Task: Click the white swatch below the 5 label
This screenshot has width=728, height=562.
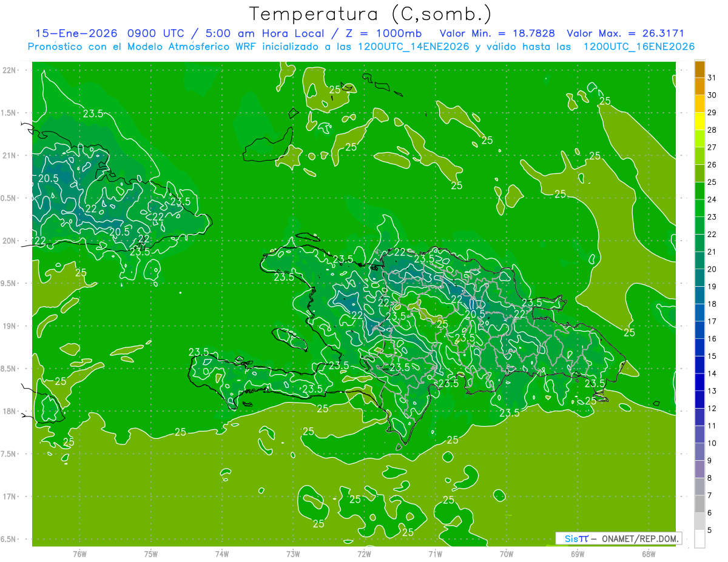Action: click(x=699, y=539)
